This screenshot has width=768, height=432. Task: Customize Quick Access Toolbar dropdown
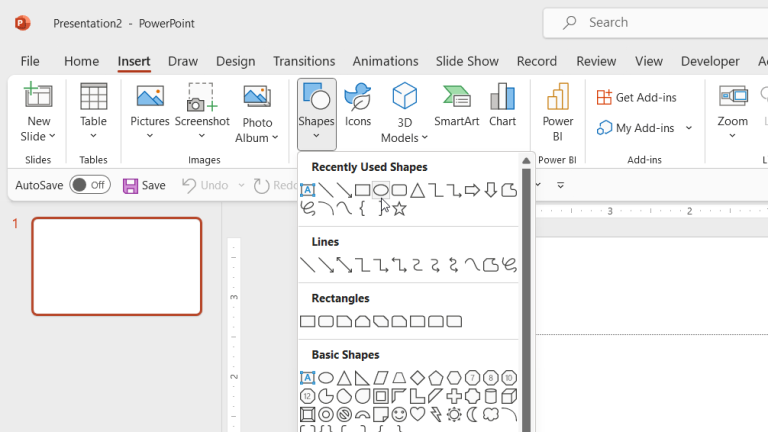point(560,185)
